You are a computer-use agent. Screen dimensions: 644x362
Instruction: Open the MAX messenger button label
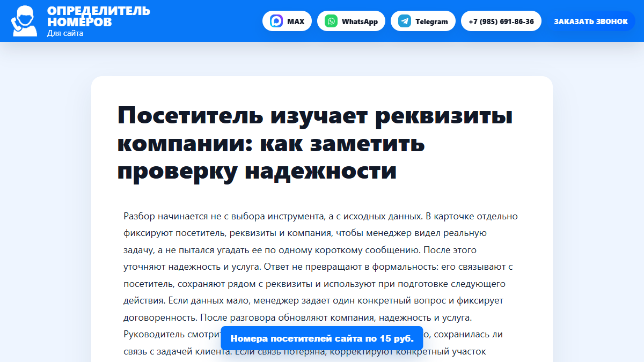(x=296, y=21)
